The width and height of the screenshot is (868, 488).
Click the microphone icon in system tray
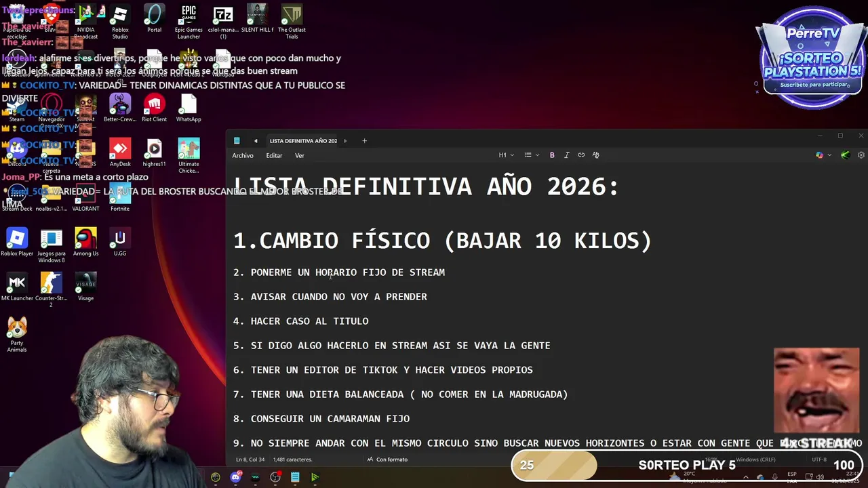[775, 477]
